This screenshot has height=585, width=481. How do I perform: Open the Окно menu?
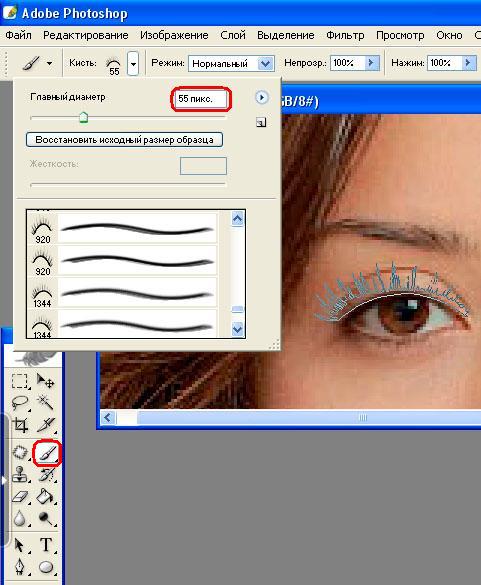pyautogui.click(x=449, y=35)
